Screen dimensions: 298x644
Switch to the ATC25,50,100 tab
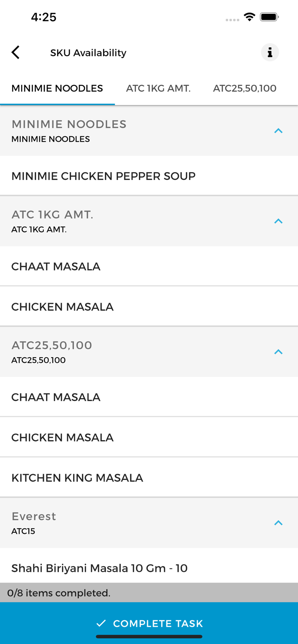tap(244, 88)
